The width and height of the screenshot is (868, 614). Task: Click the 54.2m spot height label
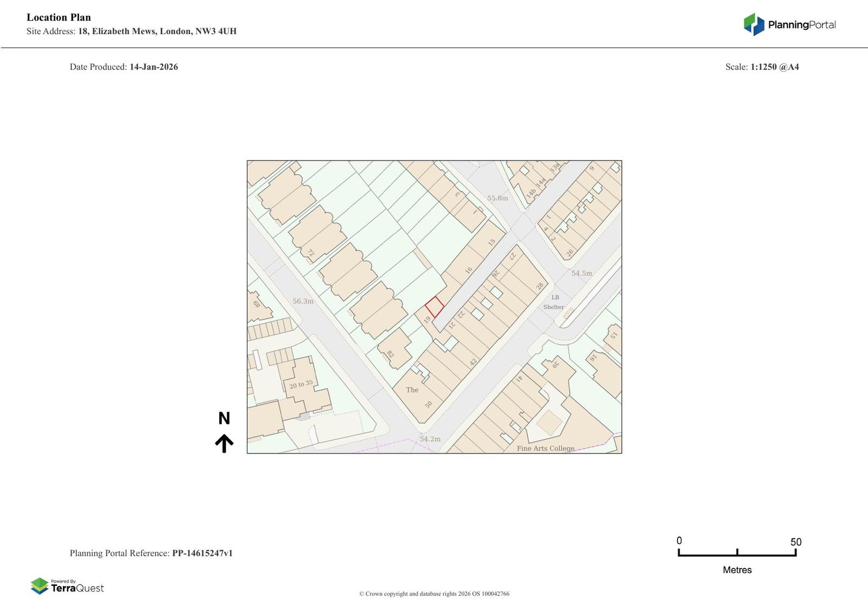[x=430, y=439]
